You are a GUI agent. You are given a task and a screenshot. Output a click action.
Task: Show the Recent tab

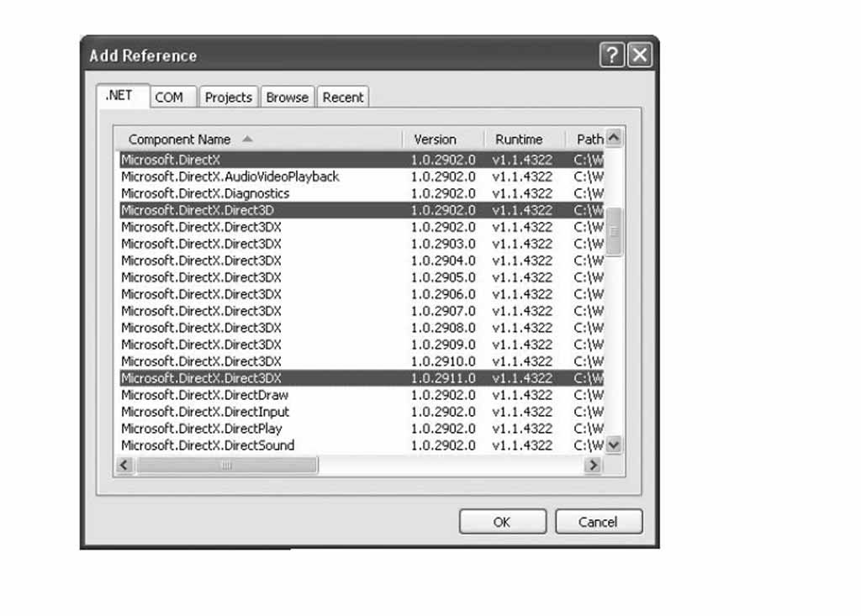[343, 97]
